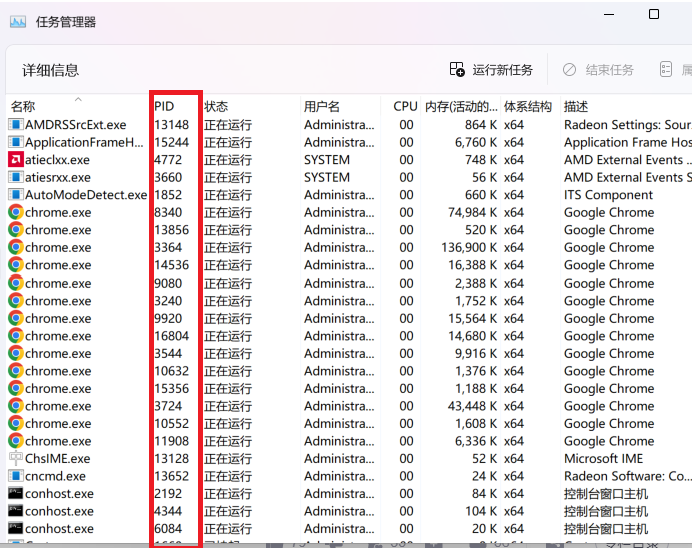Screen dimensions: 697x548
Task: Sort by 描述 column header
Action: pyautogui.click(x=576, y=106)
